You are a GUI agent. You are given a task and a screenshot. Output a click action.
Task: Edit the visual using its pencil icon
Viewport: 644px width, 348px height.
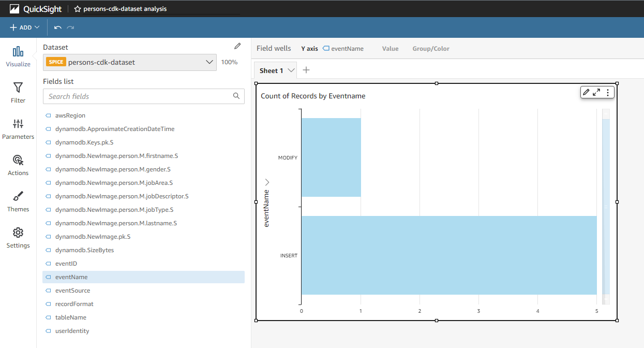[x=587, y=92]
